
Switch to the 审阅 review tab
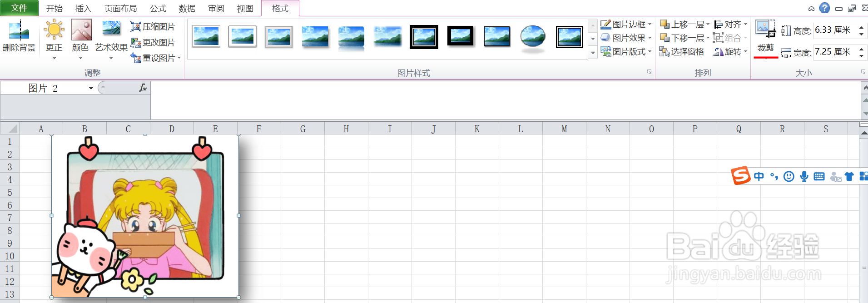216,9
